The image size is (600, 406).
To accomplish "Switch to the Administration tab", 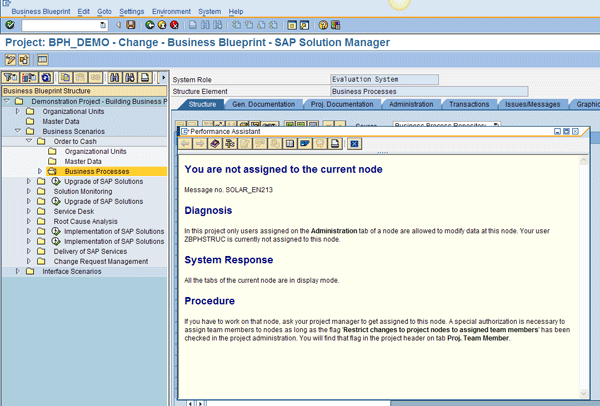I will pos(411,103).
